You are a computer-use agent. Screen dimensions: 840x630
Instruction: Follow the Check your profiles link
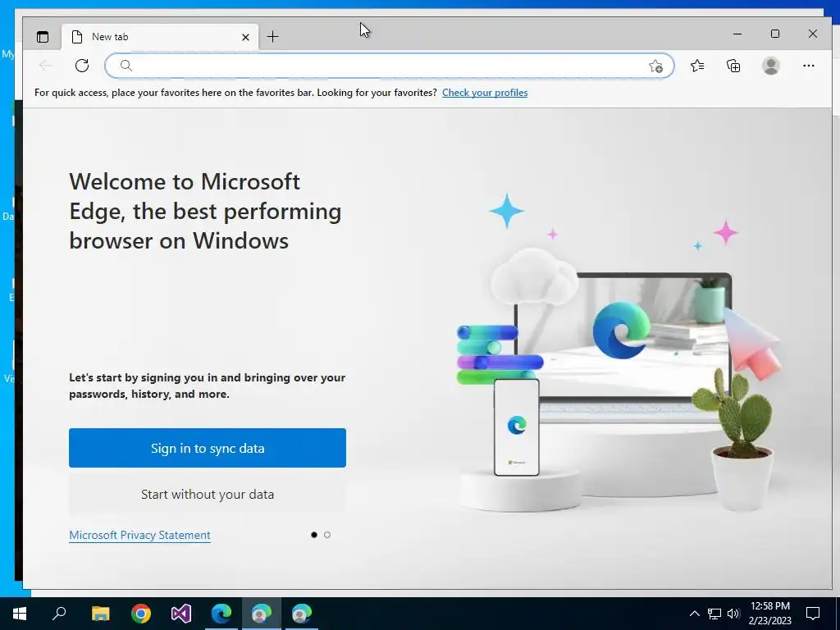[485, 93]
